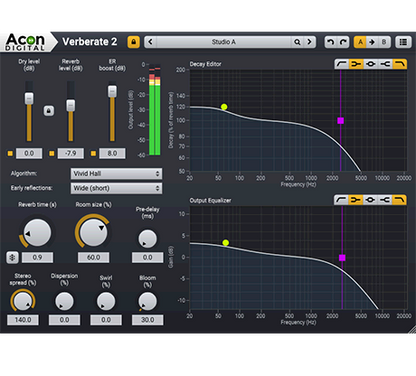Click the Stereo spread knob
The width and height of the screenshot is (416, 376).
23,301
